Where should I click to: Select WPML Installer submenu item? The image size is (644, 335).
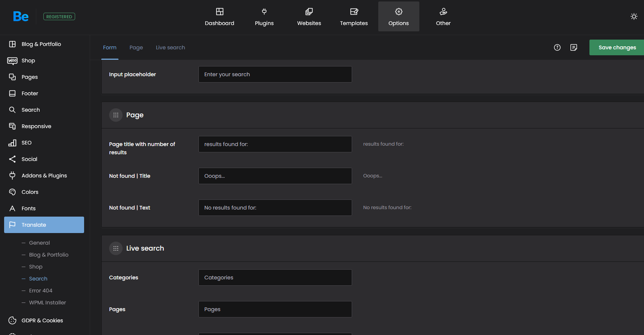click(47, 303)
